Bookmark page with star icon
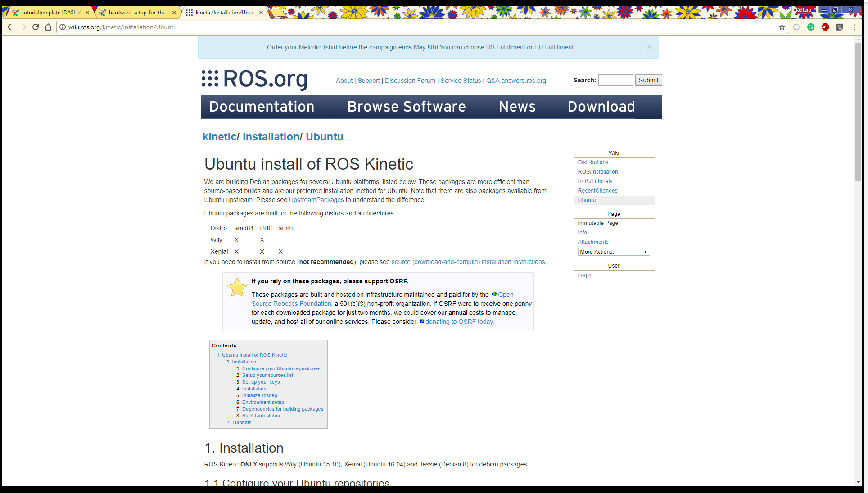Viewport: 868px width, 493px height. point(782,27)
